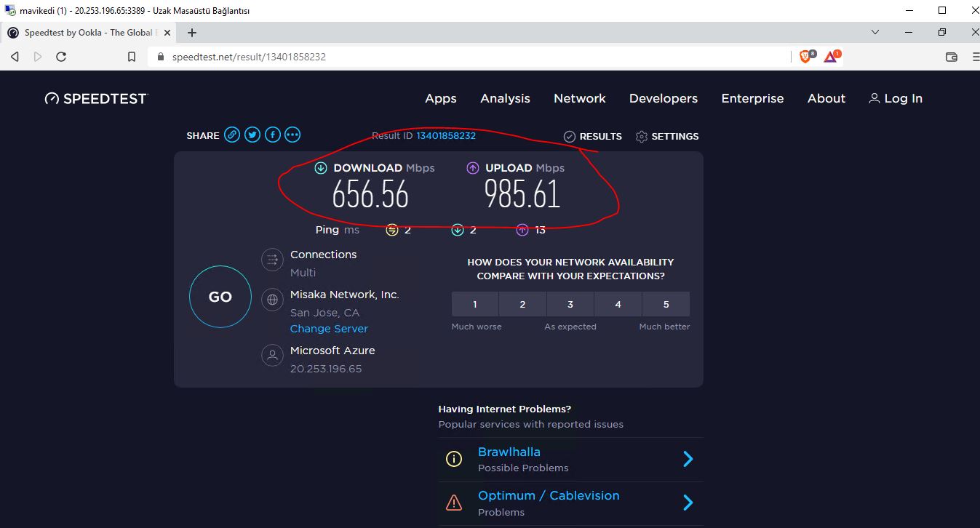The image size is (980, 528).
Task: Rate network availability as 3
Action: 570,304
